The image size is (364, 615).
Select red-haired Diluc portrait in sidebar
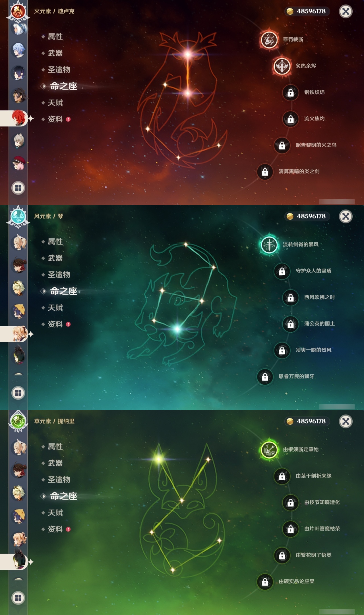coord(19,118)
